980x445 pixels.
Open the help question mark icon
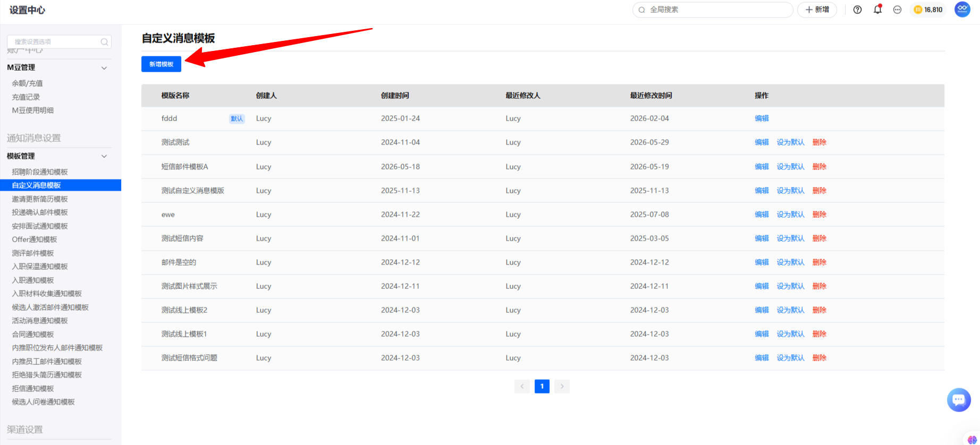coord(857,10)
